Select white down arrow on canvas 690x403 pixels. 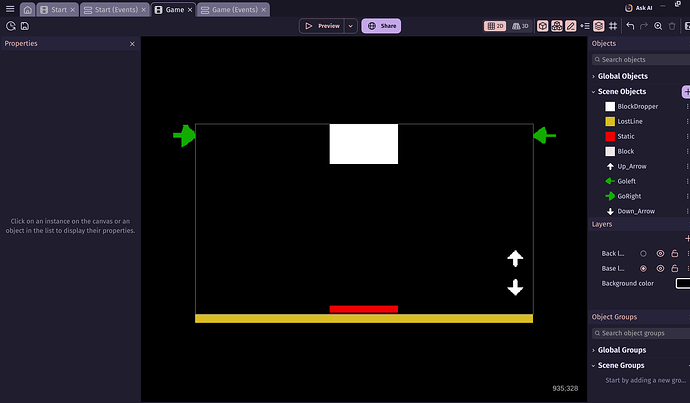coord(515,287)
